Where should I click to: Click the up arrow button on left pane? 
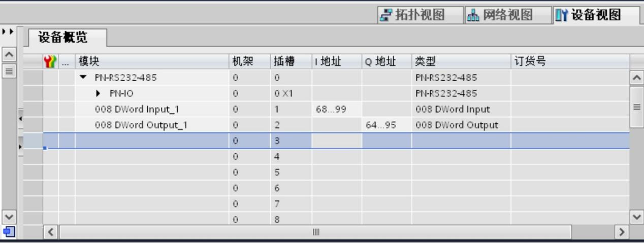tap(9, 54)
